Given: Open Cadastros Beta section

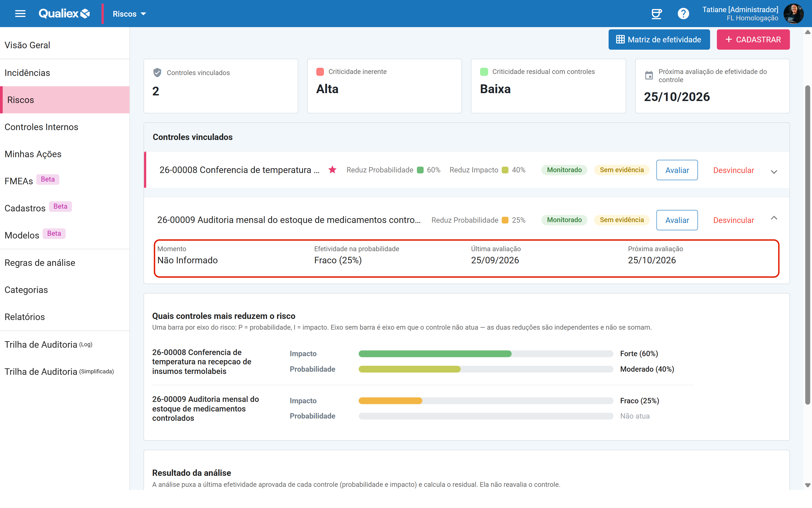Looking at the screenshot, I should [x=65, y=208].
